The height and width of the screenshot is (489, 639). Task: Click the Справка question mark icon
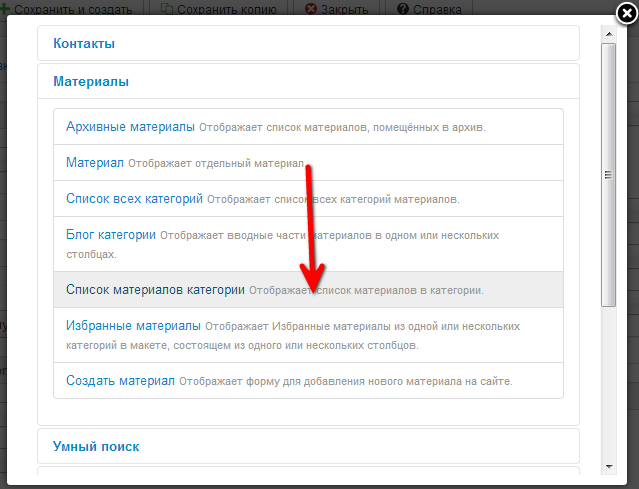pos(402,10)
